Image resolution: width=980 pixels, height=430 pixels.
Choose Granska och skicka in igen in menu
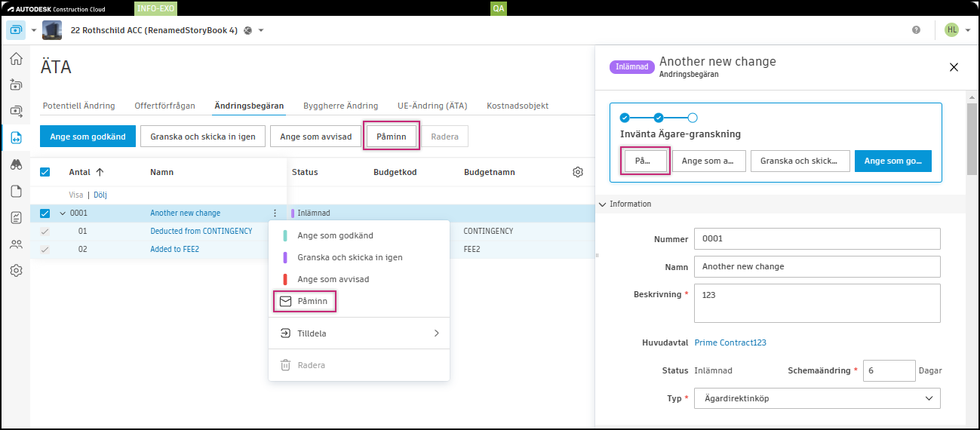tap(359, 257)
